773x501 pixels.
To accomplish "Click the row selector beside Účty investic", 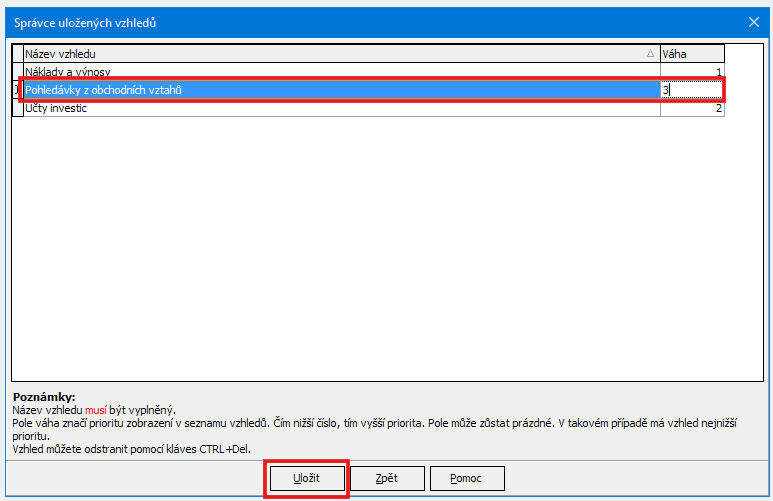I will pos(17,108).
